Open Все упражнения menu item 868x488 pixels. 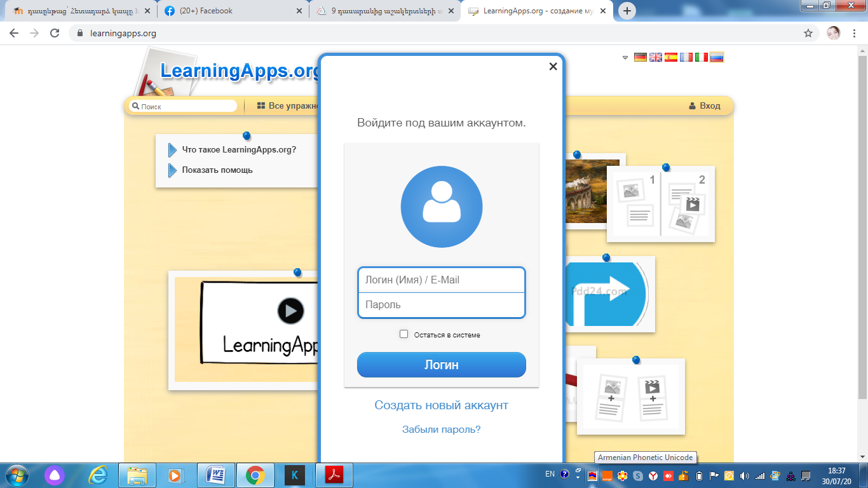[287, 106]
